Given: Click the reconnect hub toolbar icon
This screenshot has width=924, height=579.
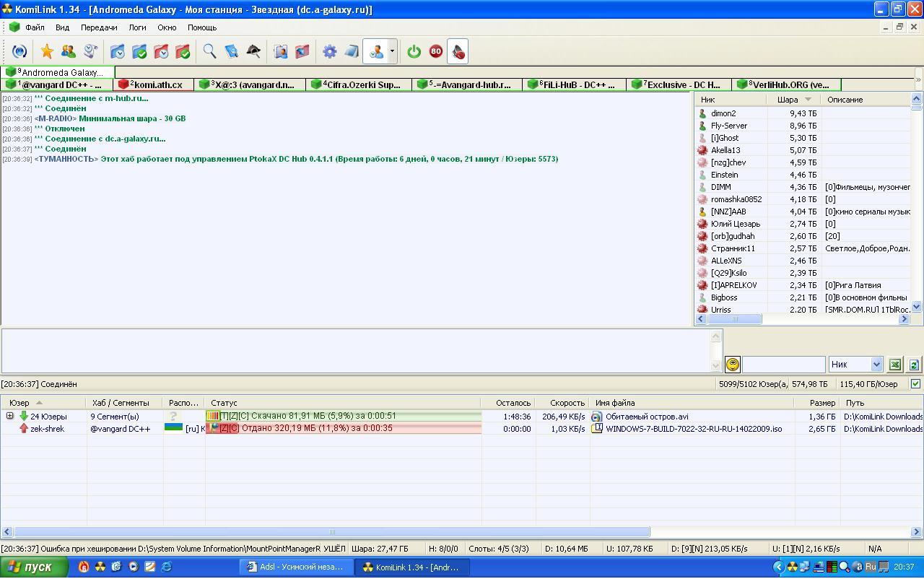Looking at the screenshot, I should point(19,51).
